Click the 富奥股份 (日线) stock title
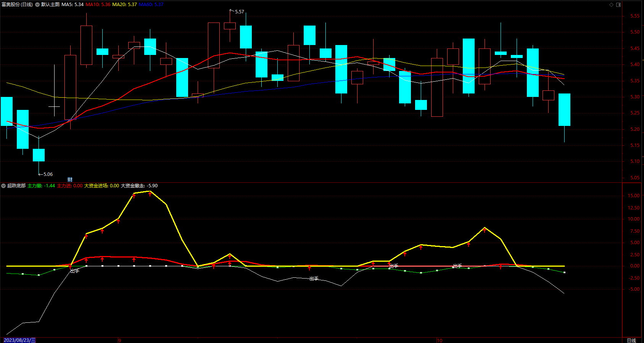 [x=17, y=5]
